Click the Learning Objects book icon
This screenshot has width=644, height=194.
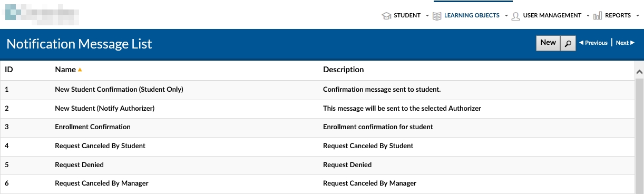[437, 16]
